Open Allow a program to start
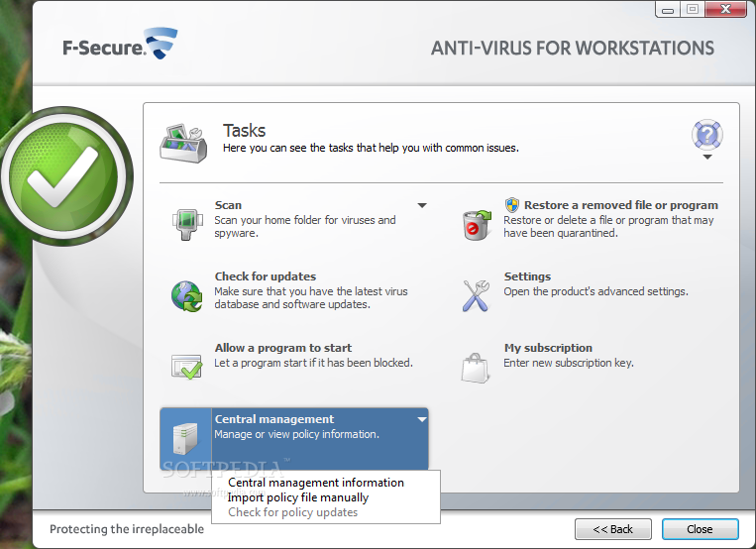This screenshot has width=756, height=549. coord(283,348)
